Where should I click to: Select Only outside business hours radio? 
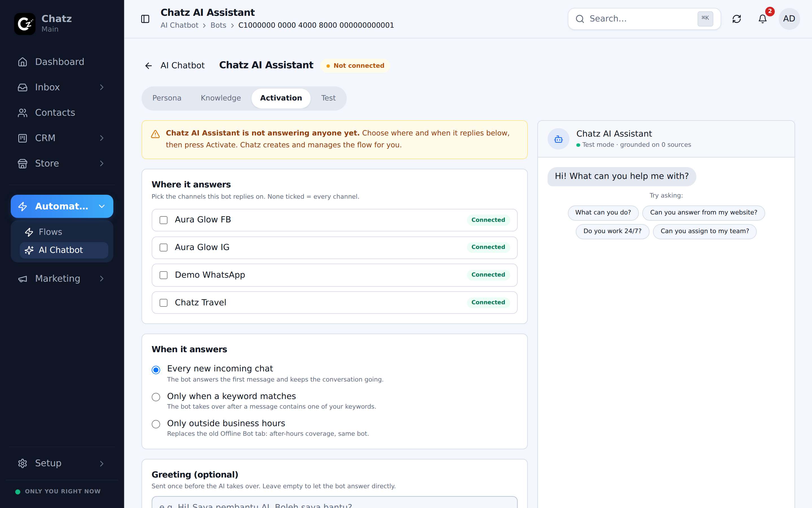tap(156, 424)
